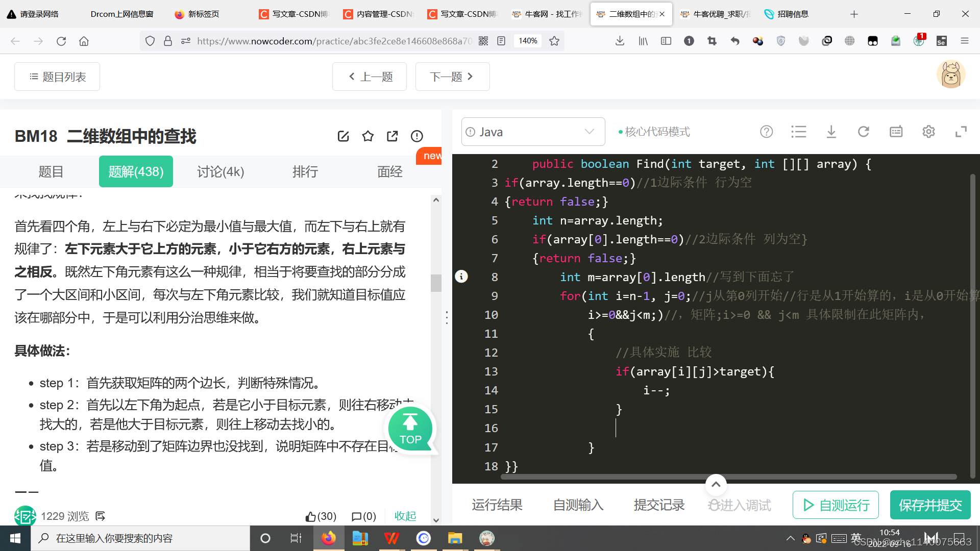980x551 pixels.
Task: Collapse the code panel using the chevron arrow
Action: [716, 485]
